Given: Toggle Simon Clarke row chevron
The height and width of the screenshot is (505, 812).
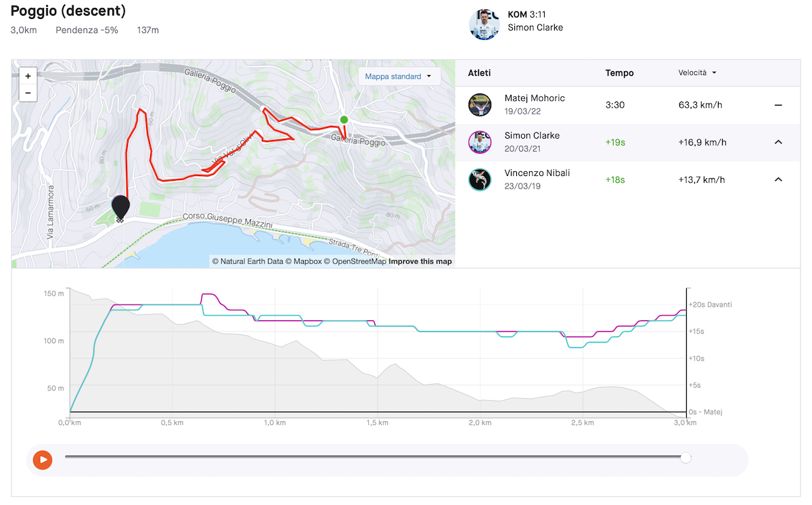Looking at the screenshot, I should (x=778, y=142).
